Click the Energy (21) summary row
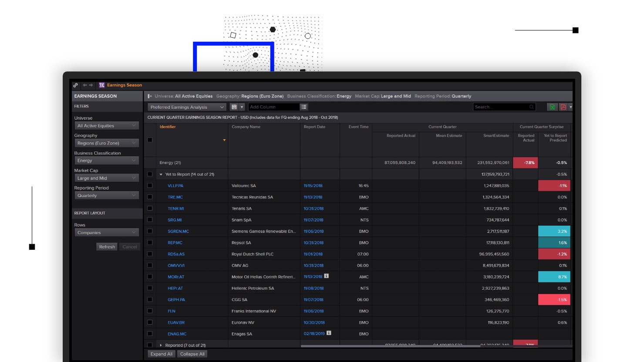The width and height of the screenshot is (644, 362). pos(358,163)
